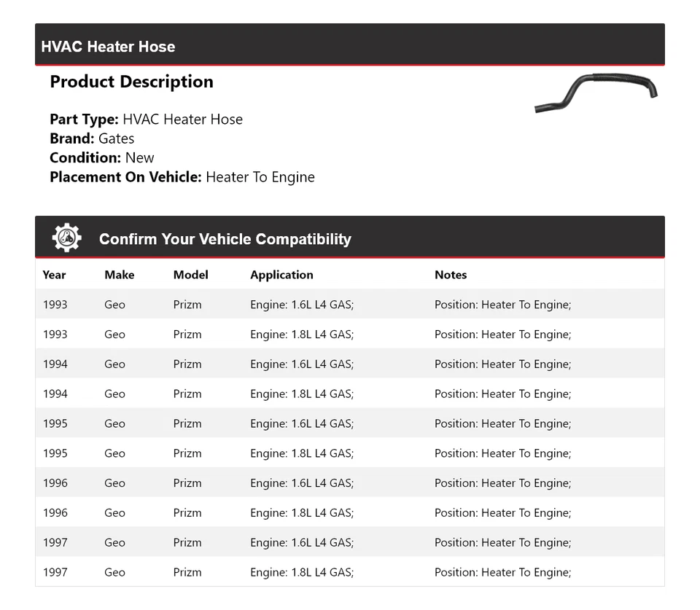Click Notes cell in 1996 1.8L row
Screen dimensions: 700x610
[x=502, y=513]
